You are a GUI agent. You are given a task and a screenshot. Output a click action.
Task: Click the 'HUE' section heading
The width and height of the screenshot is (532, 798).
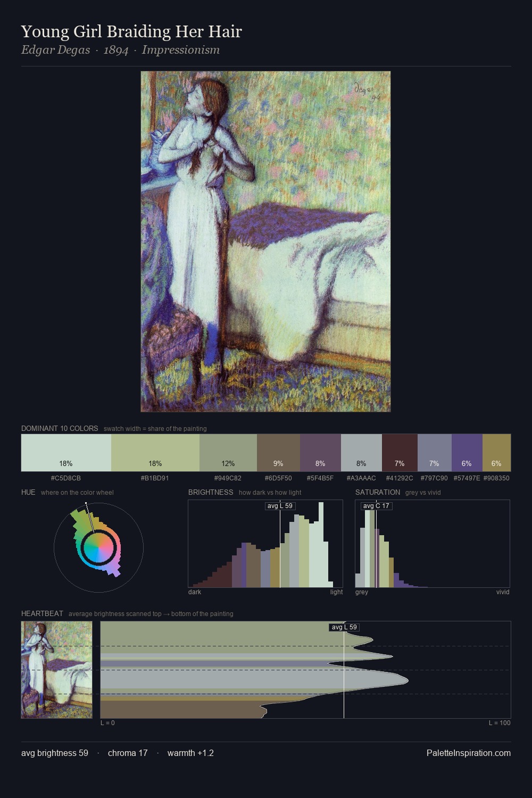[x=28, y=492]
